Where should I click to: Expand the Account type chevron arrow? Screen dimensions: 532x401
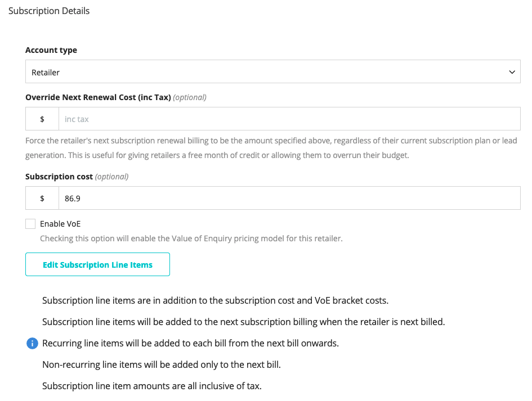coord(512,72)
